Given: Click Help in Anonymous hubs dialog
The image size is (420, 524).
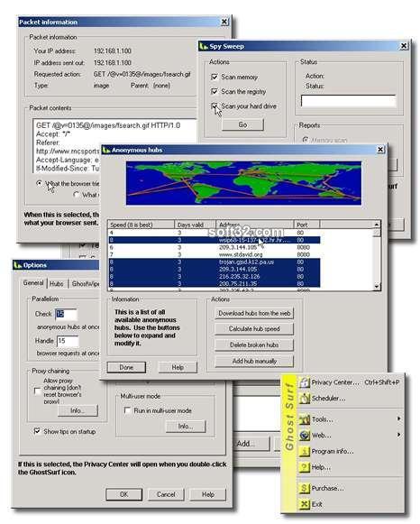Looking at the screenshot, I should pyautogui.click(x=178, y=367).
